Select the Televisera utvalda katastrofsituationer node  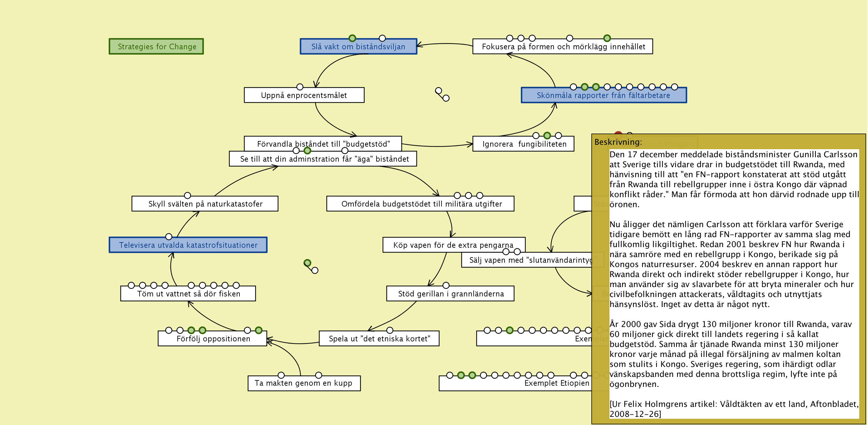coord(188,245)
